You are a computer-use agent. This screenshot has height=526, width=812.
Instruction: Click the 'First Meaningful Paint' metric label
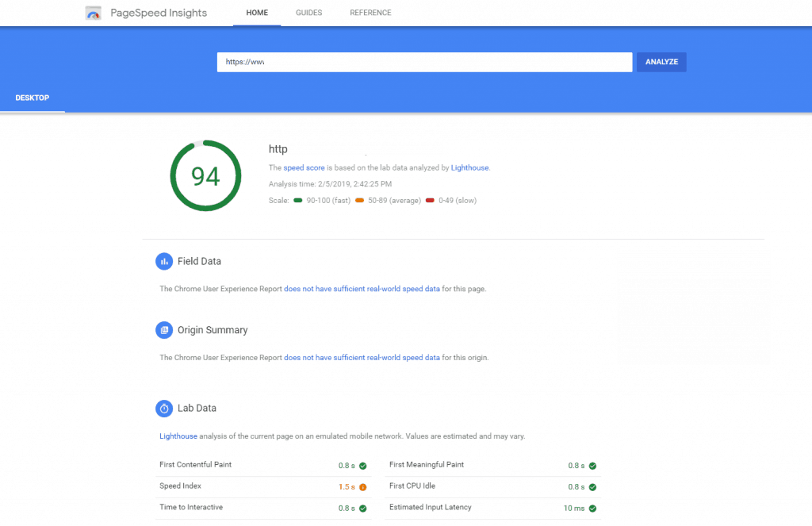pyautogui.click(x=427, y=465)
